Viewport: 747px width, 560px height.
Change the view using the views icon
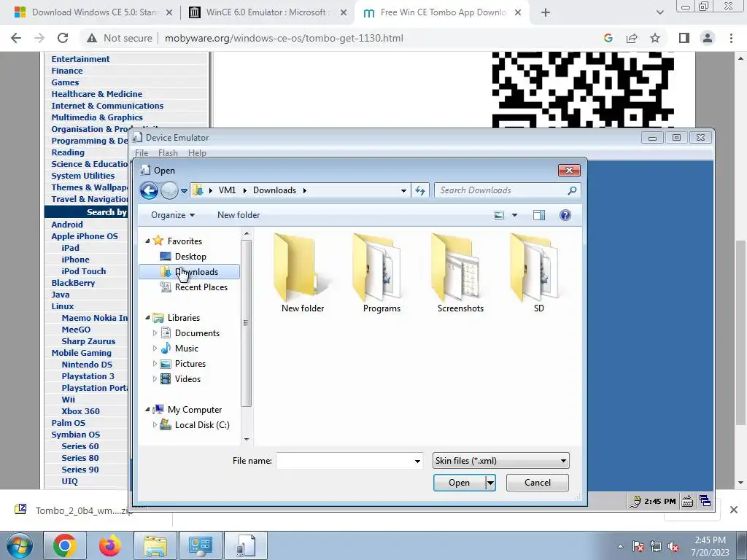pos(499,215)
